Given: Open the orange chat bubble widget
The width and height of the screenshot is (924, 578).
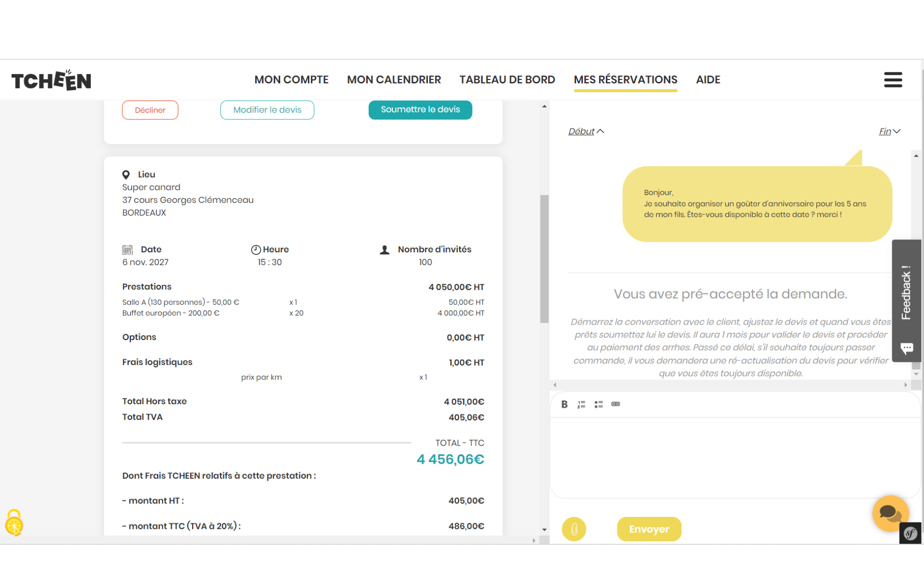Looking at the screenshot, I should coord(890,513).
